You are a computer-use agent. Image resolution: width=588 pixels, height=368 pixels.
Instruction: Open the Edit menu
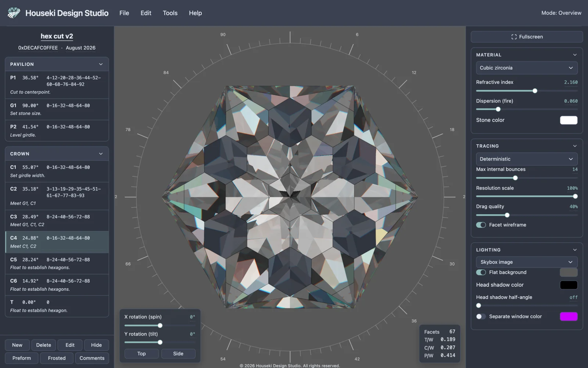coord(146,13)
